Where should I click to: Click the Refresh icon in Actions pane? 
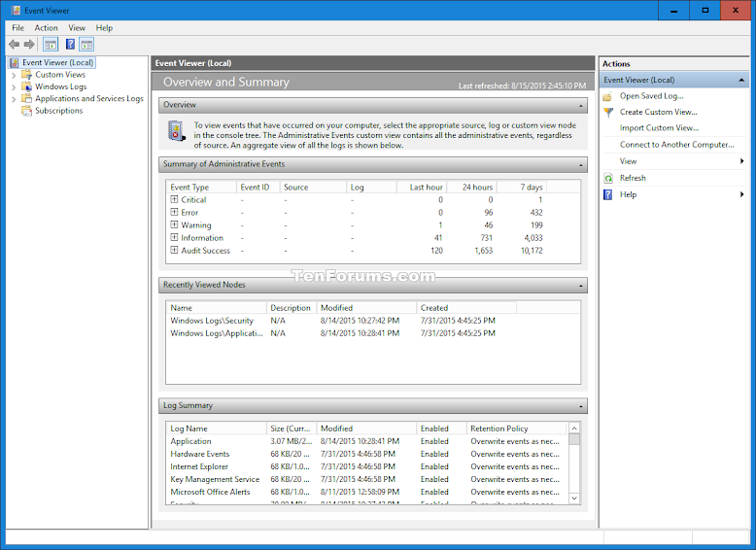(608, 178)
